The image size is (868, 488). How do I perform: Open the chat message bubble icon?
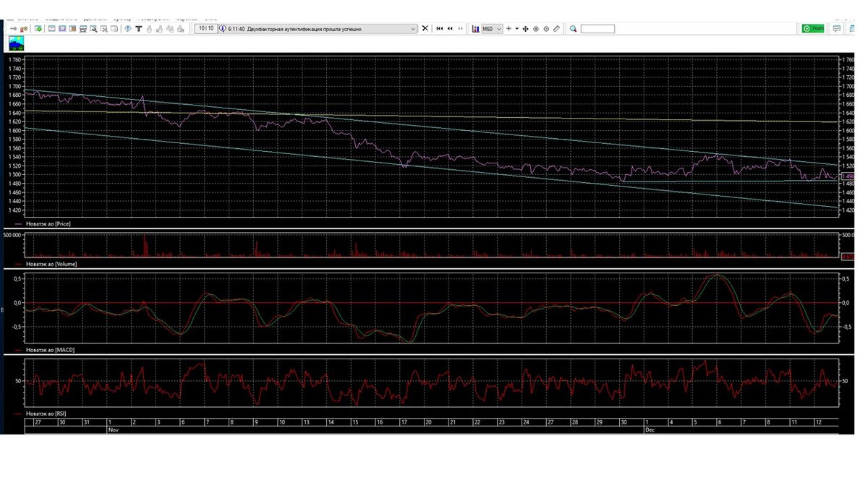coord(837,29)
